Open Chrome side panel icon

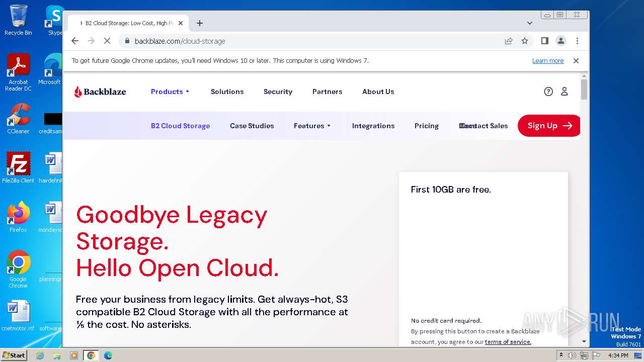(544, 41)
